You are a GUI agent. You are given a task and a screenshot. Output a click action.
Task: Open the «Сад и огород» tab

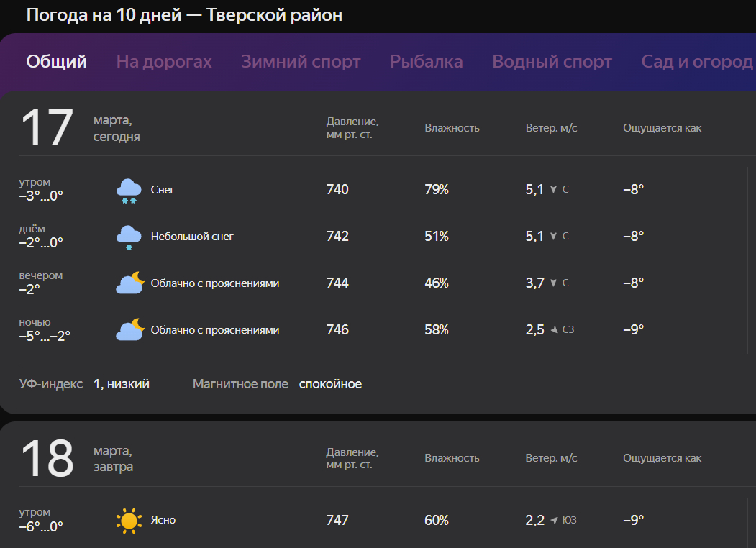coord(696,62)
